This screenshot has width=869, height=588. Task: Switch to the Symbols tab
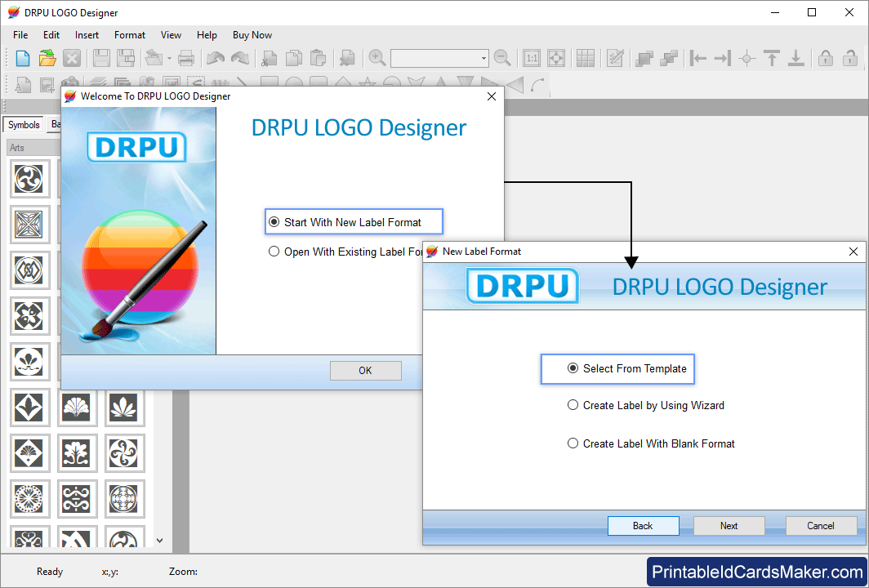pos(24,125)
